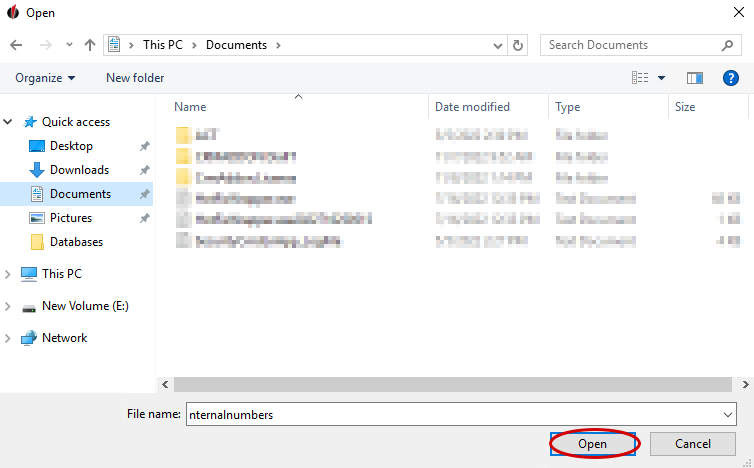Sort by the Type column
Image resolution: width=754 pixels, height=468 pixels.
coord(568,107)
